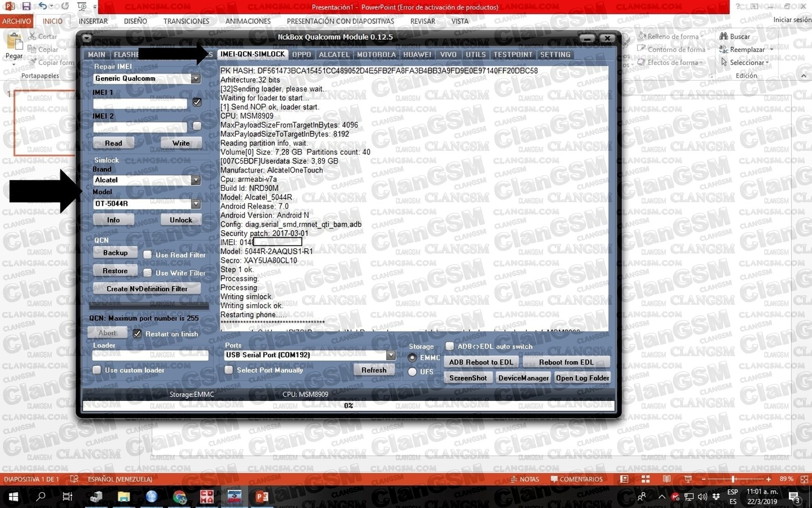The width and height of the screenshot is (812, 508).
Task: Click the PowerPoint save icon
Action: 26,7
